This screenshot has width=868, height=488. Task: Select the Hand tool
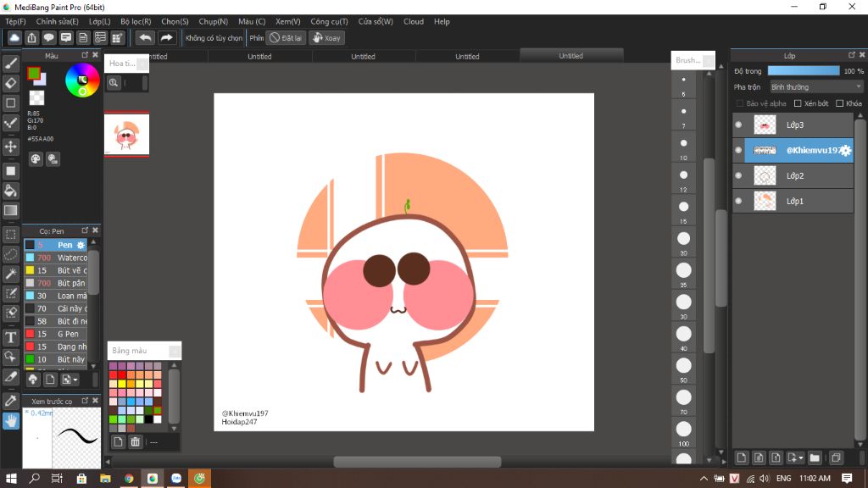click(10, 421)
